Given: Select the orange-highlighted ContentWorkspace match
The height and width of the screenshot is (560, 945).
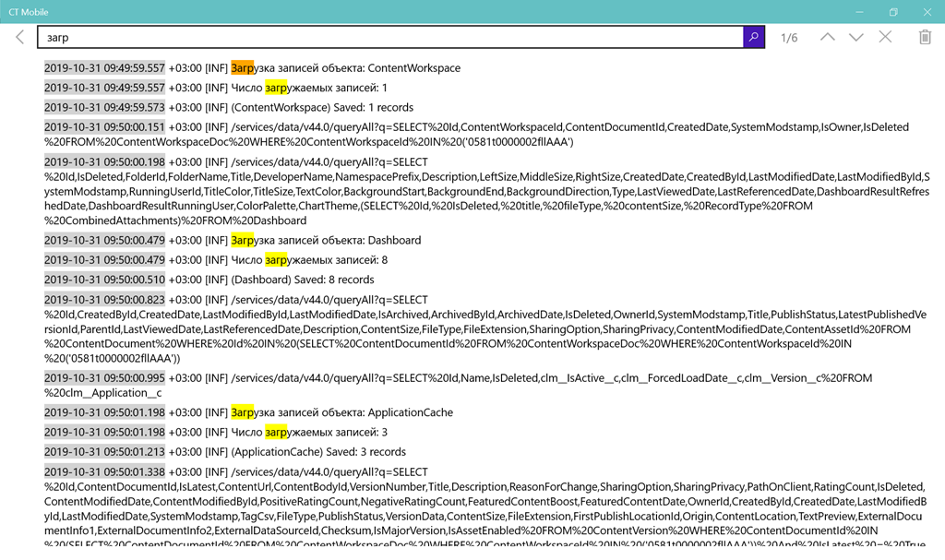Looking at the screenshot, I should pyautogui.click(x=242, y=68).
